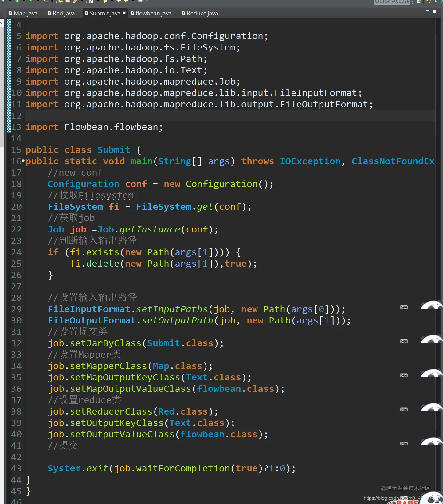Click the '//判断输入输出路径' comment
The height and width of the screenshot is (504, 443).
click(x=92, y=241)
